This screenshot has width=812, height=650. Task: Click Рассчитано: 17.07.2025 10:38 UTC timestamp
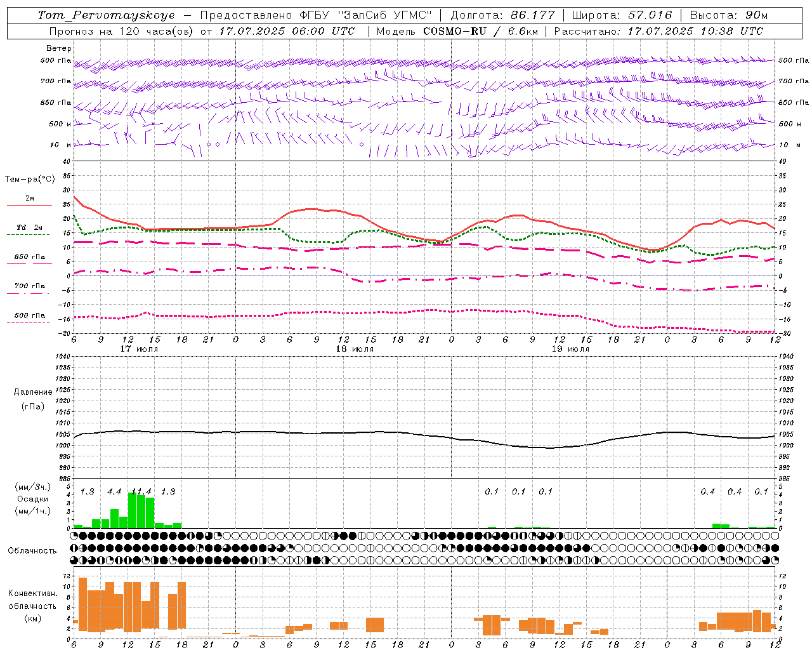658,31
